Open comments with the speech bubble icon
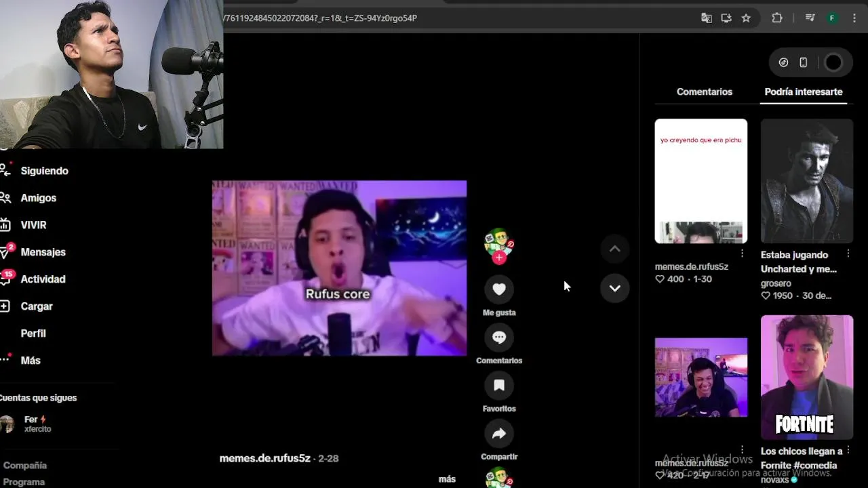 click(499, 337)
